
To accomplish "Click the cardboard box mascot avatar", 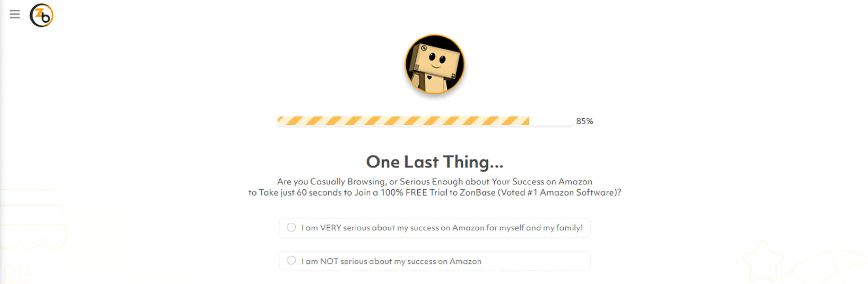I will pyautogui.click(x=435, y=64).
